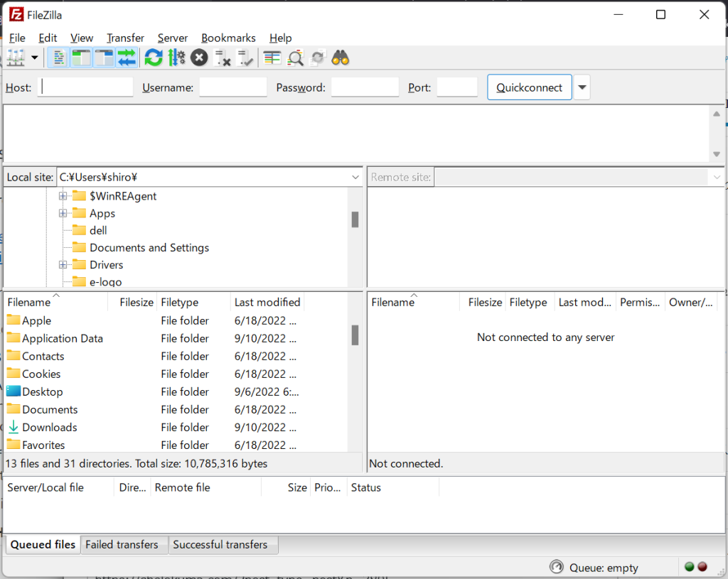Toggle message log display
728x579 pixels.
pyautogui.click(x=59, y=58)
